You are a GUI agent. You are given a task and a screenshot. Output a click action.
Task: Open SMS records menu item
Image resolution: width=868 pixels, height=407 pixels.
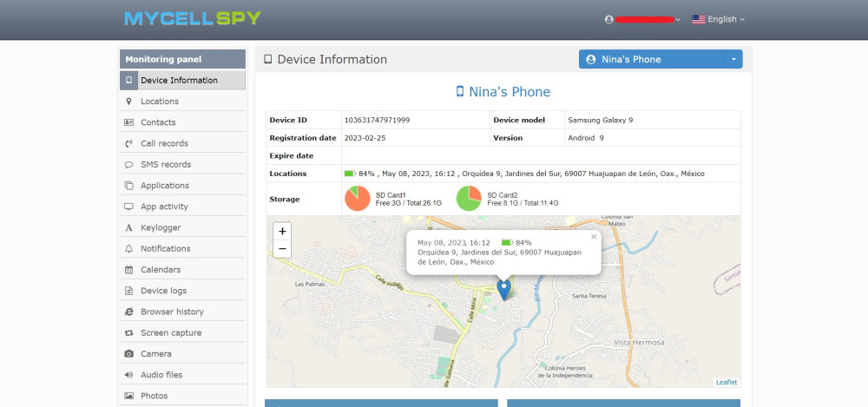pyautogui.click(x=182, y=165)
